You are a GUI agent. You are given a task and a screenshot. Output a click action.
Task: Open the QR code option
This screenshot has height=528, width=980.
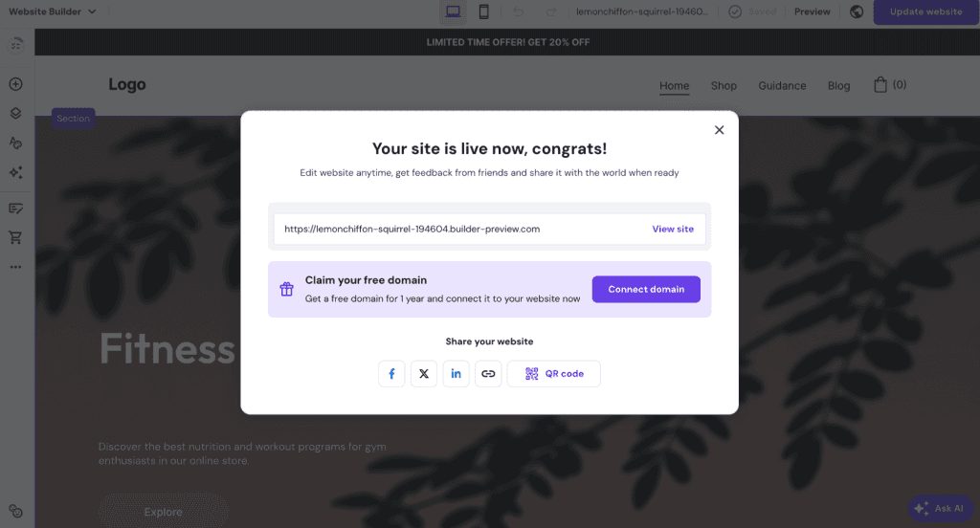coord(554,373)
